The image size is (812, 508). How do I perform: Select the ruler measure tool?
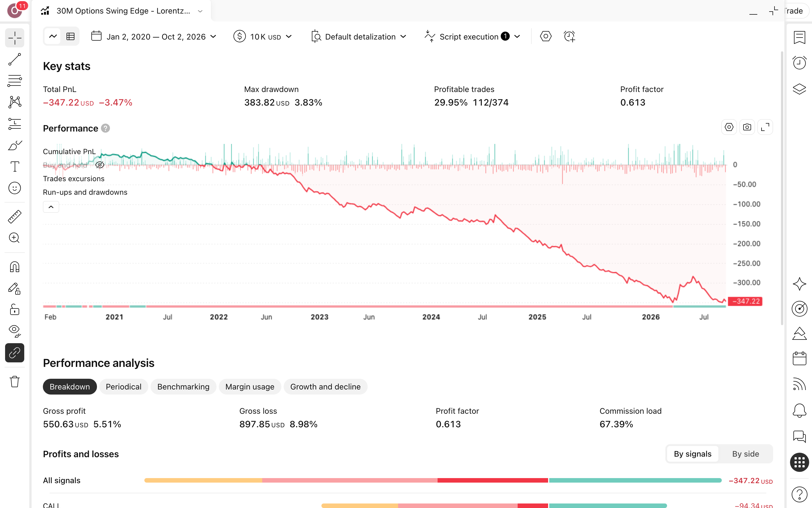click(x=15, y=217)
